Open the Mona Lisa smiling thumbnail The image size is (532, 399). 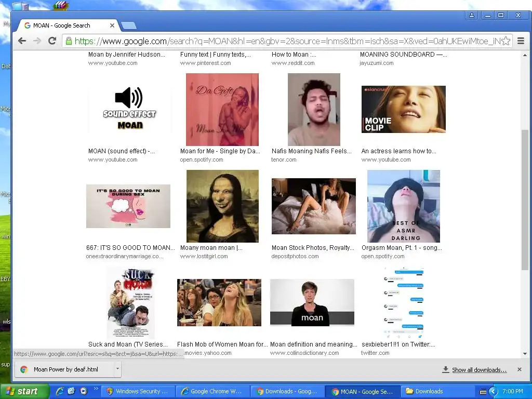[222, 206]
